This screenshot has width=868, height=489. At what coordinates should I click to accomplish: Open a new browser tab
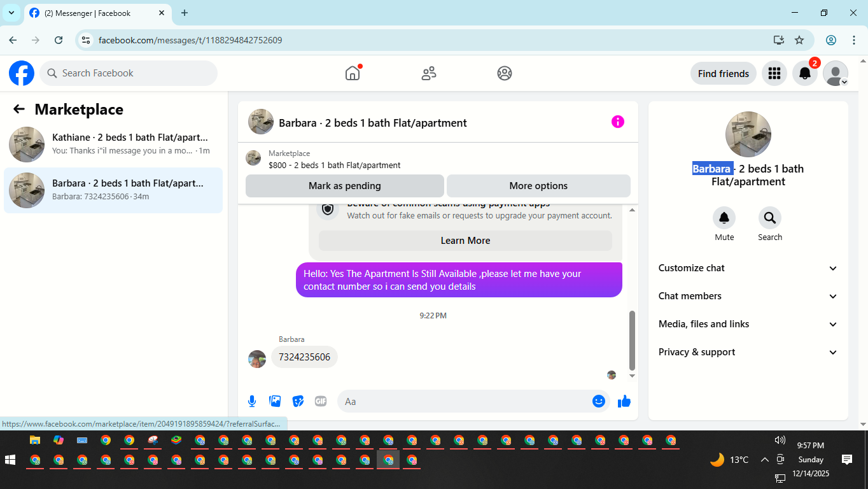(x=185, y=13)
